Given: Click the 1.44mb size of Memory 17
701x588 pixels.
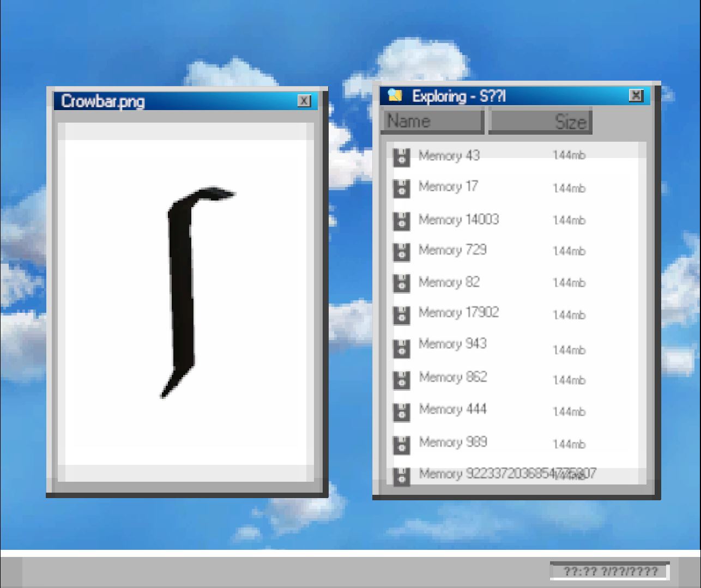Looking at the screenshot, I should pyautogui.click(x=569, y=189).
